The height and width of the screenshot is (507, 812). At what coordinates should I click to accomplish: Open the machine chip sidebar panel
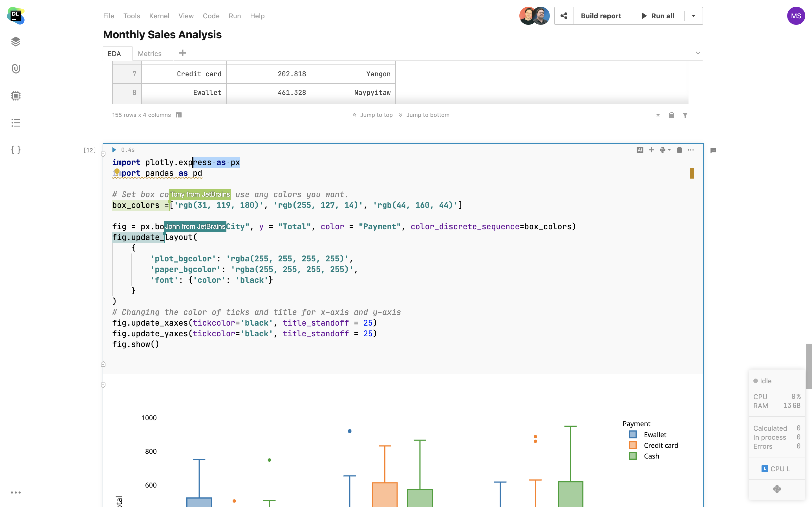16,96
